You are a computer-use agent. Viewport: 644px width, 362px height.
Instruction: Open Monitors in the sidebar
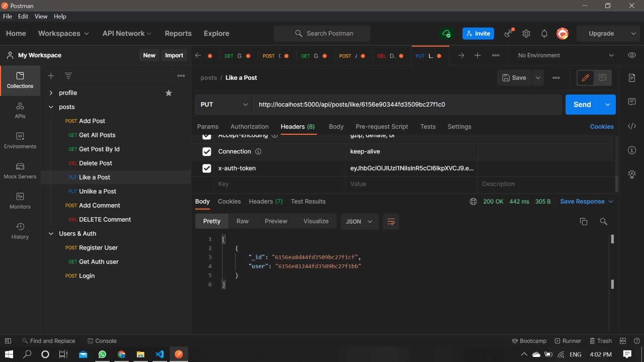(20, 201)
